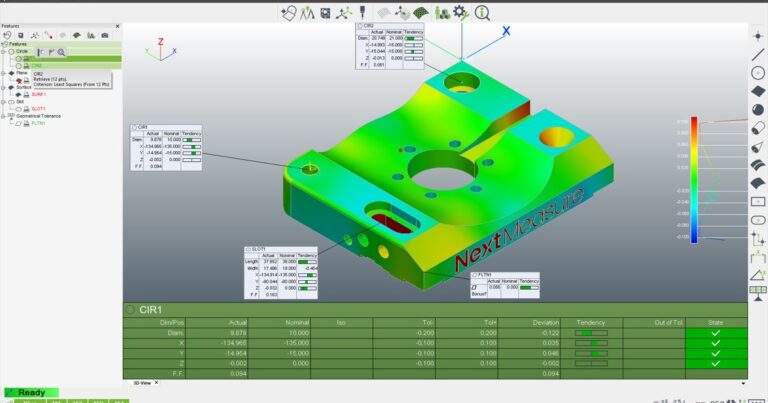The image size is (768, 403).
Task: Click the Diam. tendency bar in CIR1 table
Action: pos(591,333)
